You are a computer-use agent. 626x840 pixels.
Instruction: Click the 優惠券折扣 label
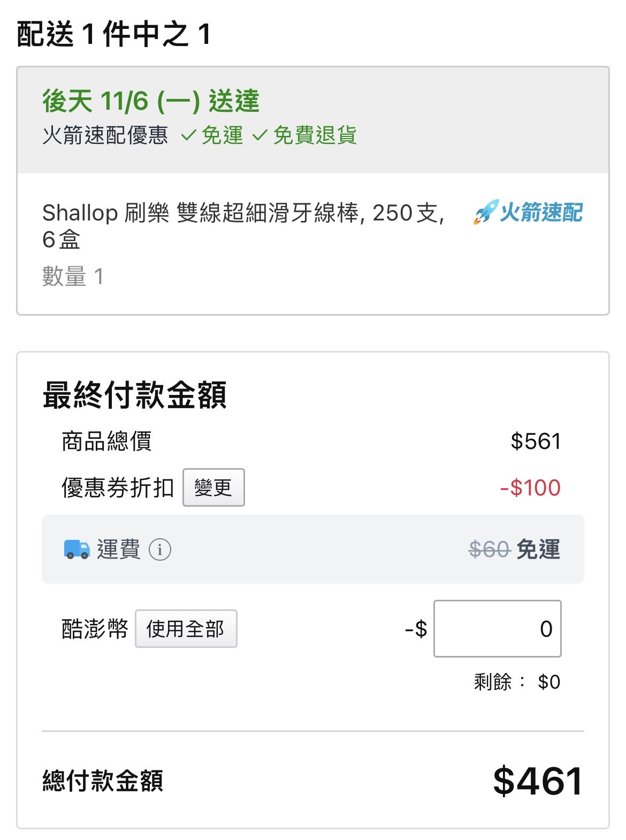pos(118,487)
